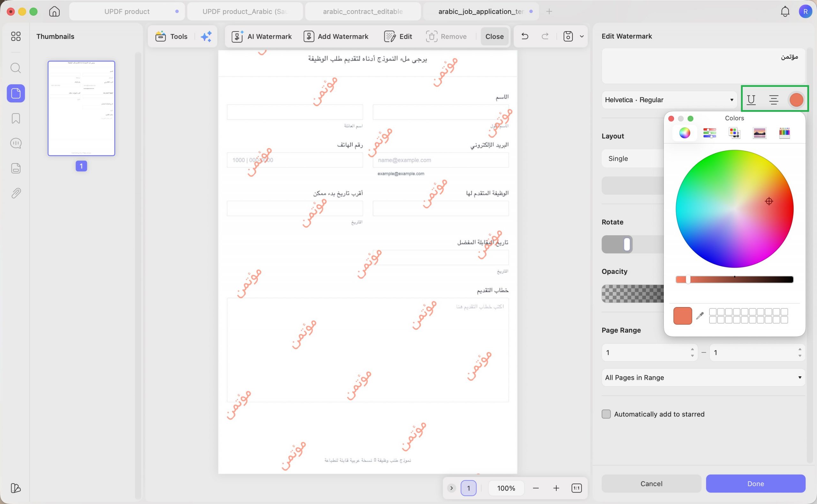817x504 pixels.
Task: Open the user profile avatar R
Action: (x=805, y=12)
